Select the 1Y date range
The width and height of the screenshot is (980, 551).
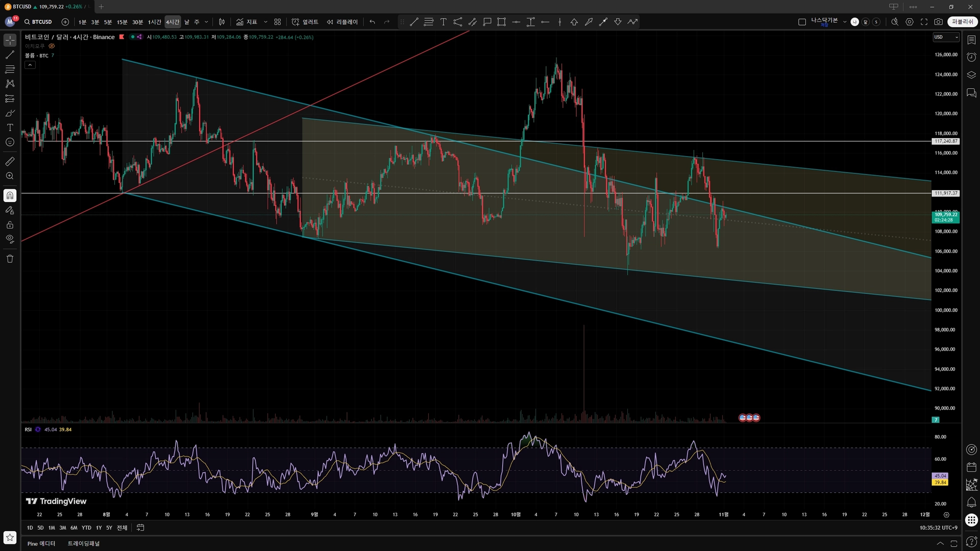click(x=99, y=528)
